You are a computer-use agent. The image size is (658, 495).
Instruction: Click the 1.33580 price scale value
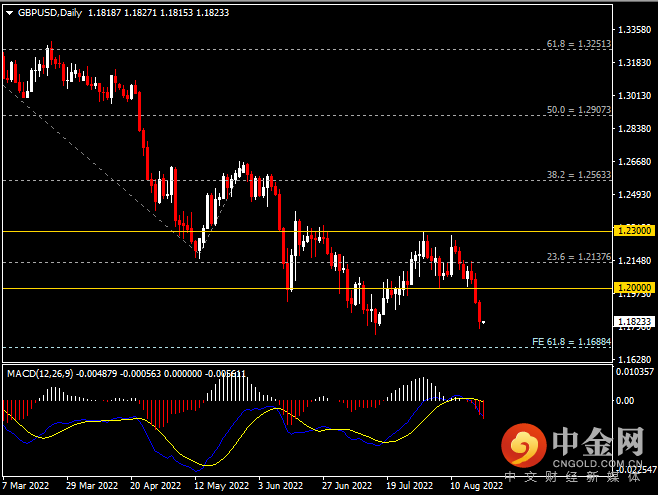coord(634,29)
